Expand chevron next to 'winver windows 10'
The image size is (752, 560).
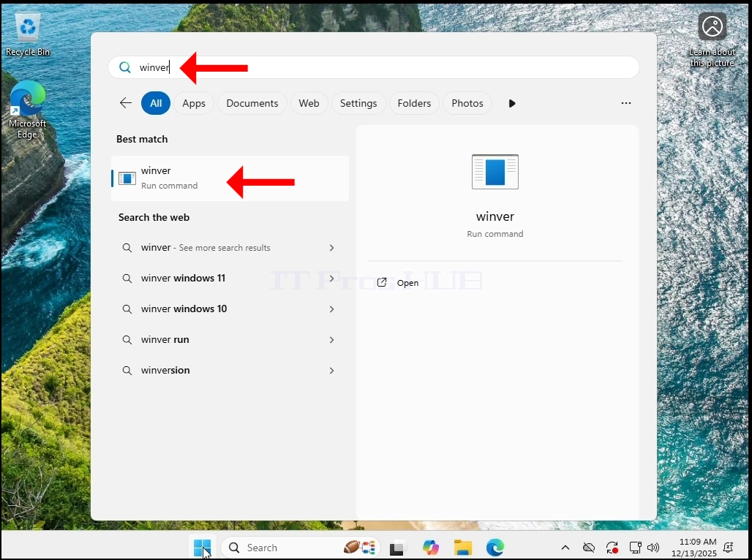(x=331, y=309)
